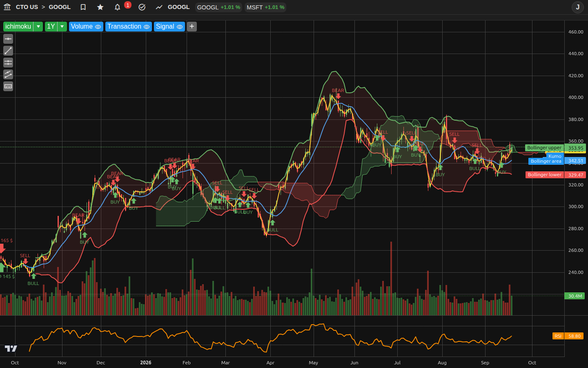588x368 pixels.
Task: Click the 329.47 price tag on the axis
Action: click(x=575, y=175)
